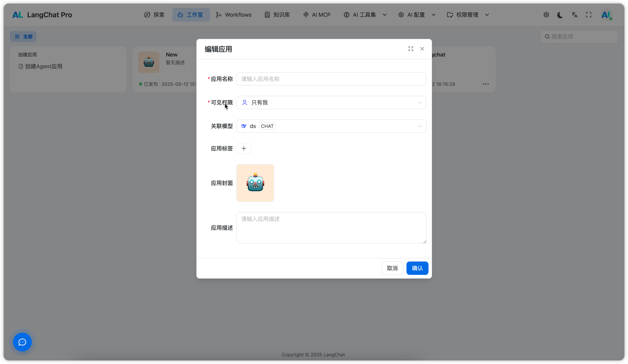The image size is (628, 364).
Task: Click the 确认 confirm button
Action: pos(417,268)
